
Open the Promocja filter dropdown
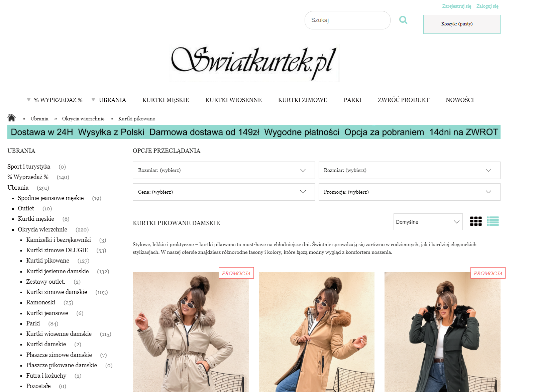[x=409, y=192]
